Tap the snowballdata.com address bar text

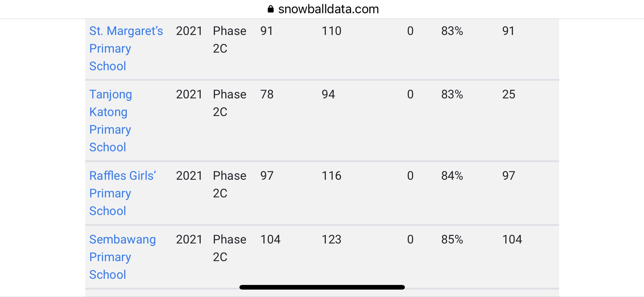click(328, 9)
